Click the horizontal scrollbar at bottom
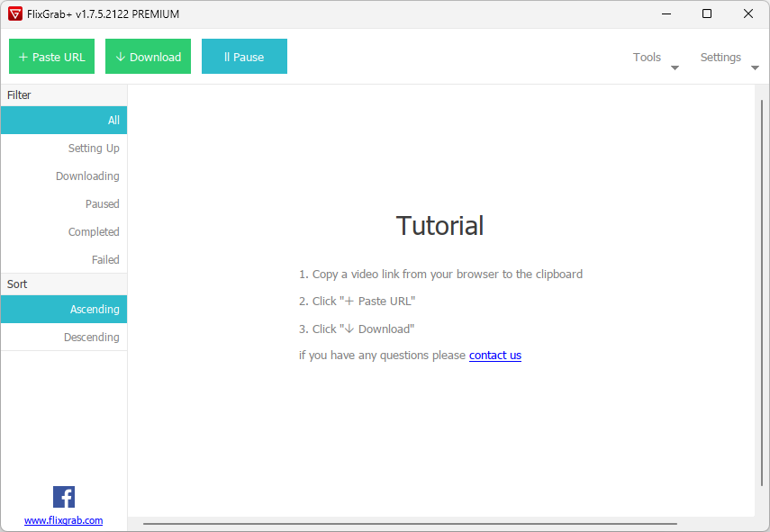This screenshot has width=770, height=532. (410, 524)
